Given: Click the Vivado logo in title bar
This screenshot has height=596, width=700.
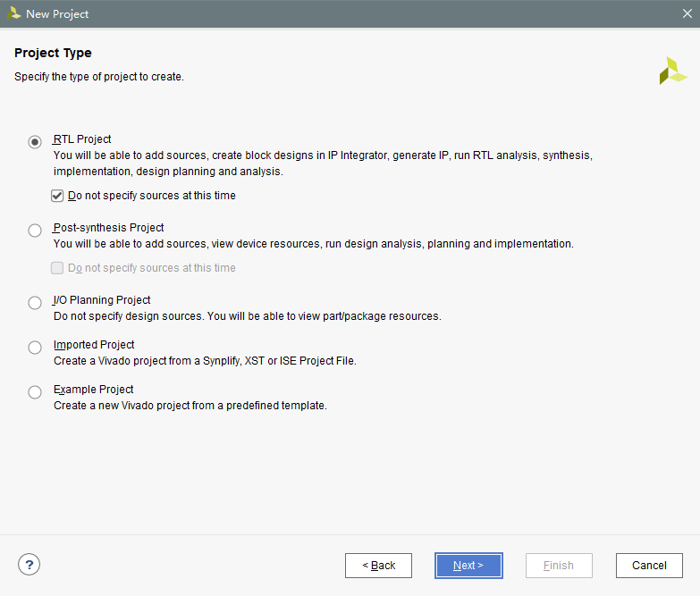Looking at the screenshot, I should 13,13.
